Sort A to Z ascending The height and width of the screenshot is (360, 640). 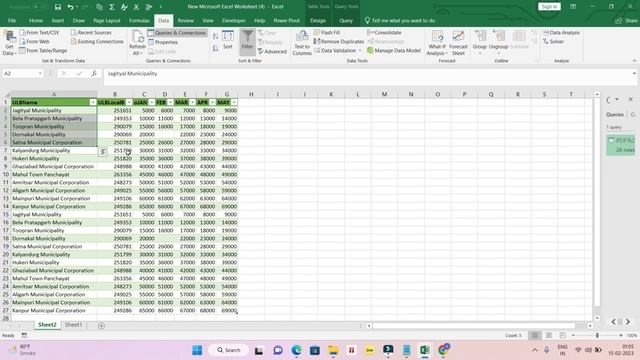(x=216, y=37)
